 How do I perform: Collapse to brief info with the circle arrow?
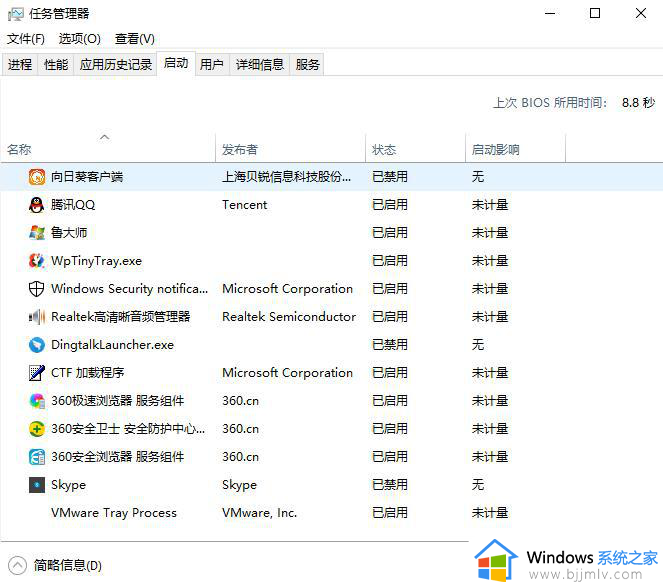[17, 566]
